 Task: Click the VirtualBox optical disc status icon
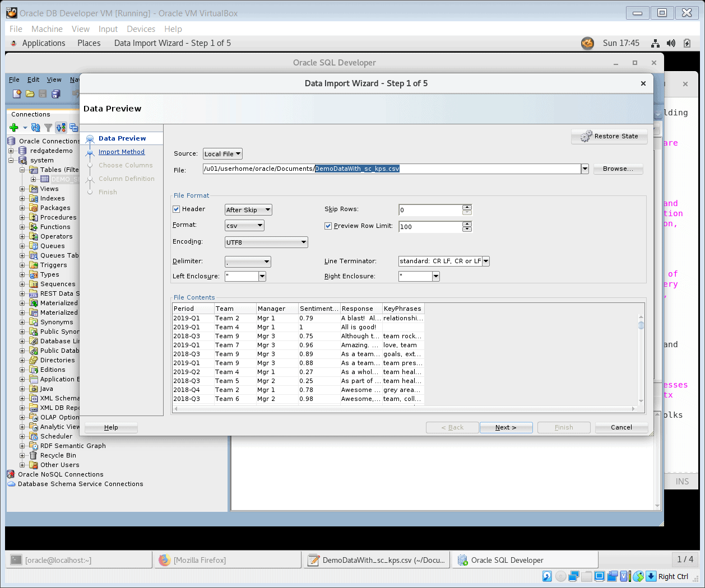click(560, 576)
